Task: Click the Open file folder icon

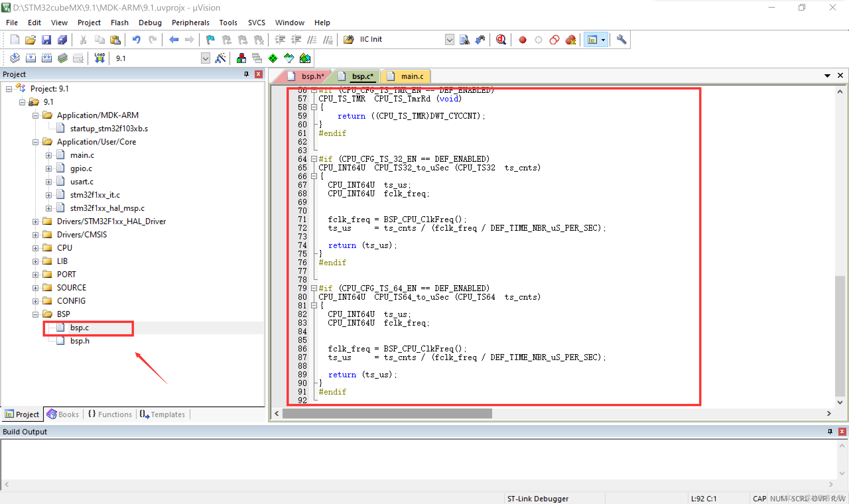Action: tap(30, 40)
